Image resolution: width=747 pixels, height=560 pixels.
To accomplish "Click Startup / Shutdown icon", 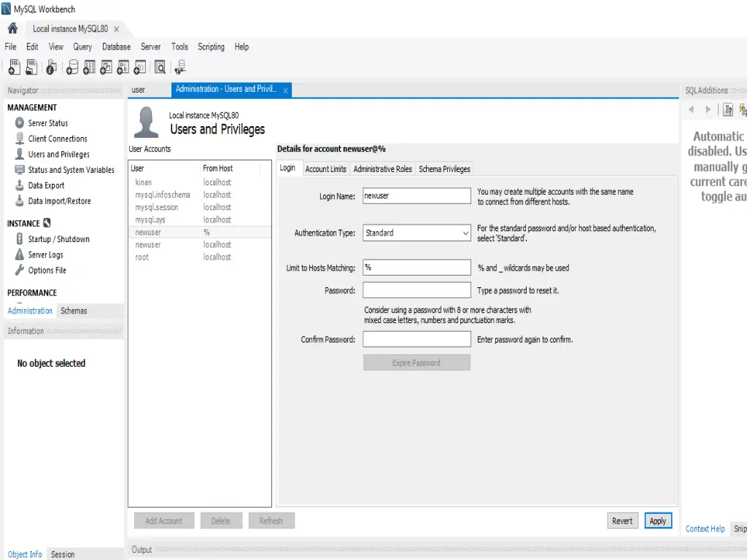I will (20, 238).
